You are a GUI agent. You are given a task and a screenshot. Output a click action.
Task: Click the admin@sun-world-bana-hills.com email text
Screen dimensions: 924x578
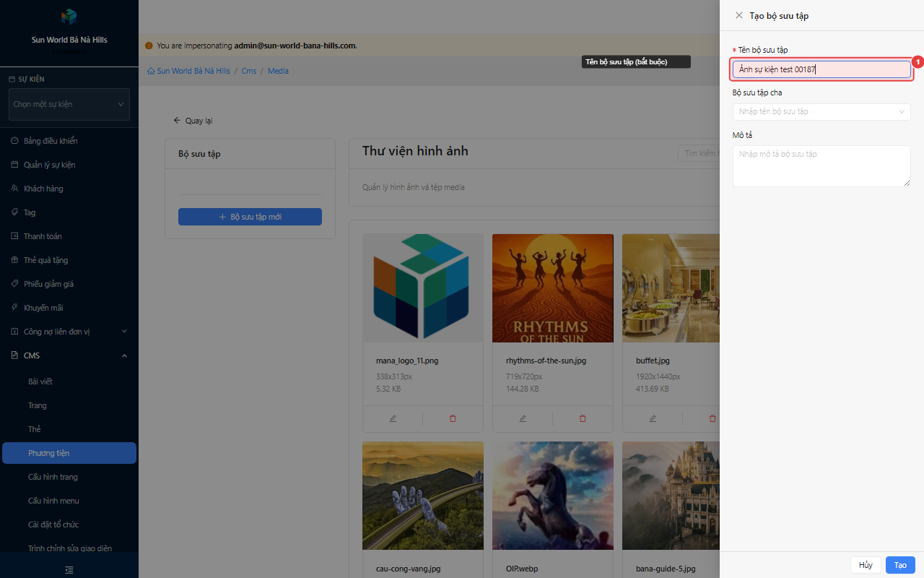[x=295, y=46]
